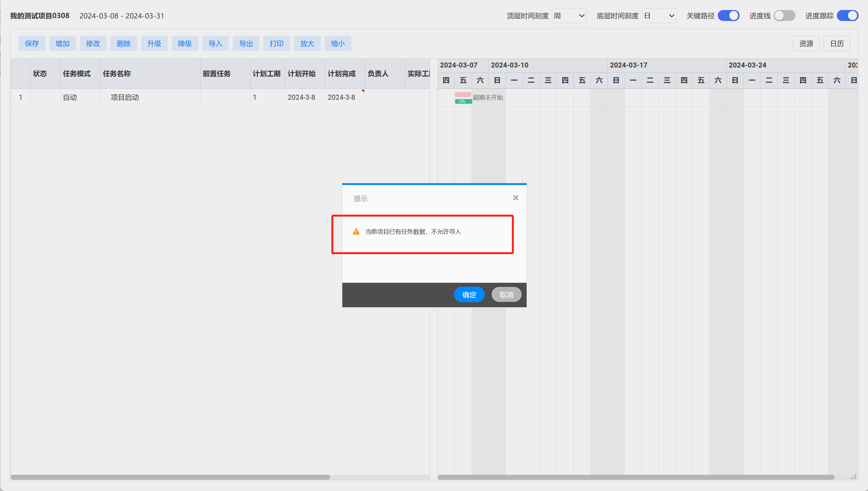Click the task table horizontal scrollbar
The height and width of the screenshot is (491, 868).
tap(170, 477)
